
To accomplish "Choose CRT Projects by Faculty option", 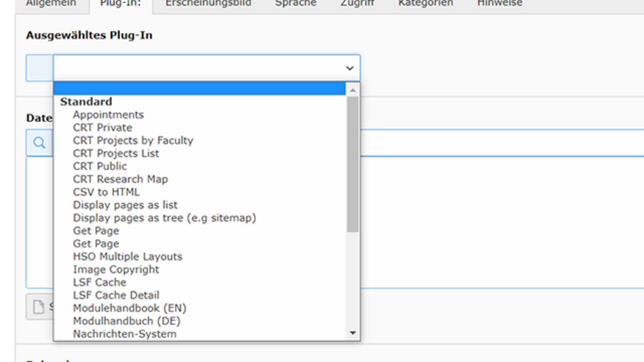I will [133, 140].
